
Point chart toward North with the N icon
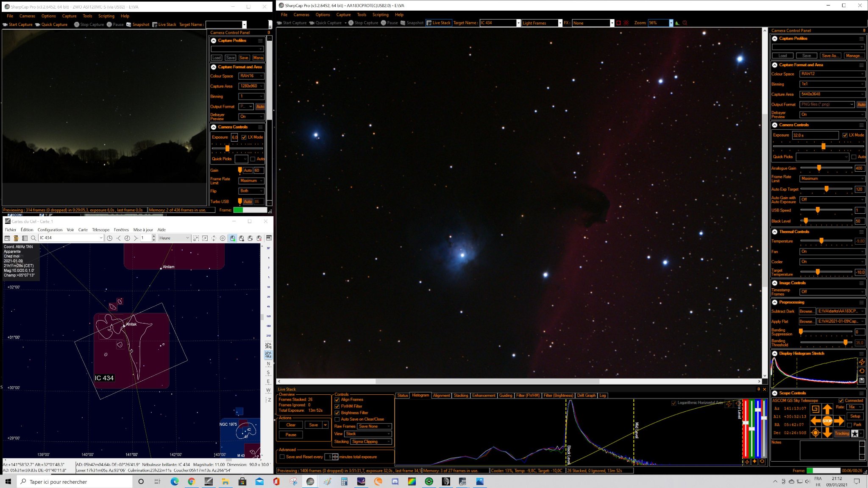pyautogui.click(x=268, y=364)
